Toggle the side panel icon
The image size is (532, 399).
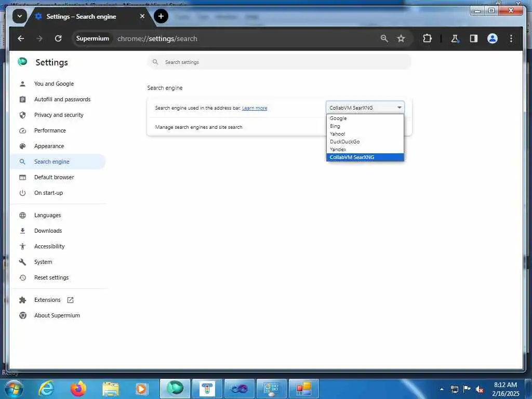tap(474, 38)
